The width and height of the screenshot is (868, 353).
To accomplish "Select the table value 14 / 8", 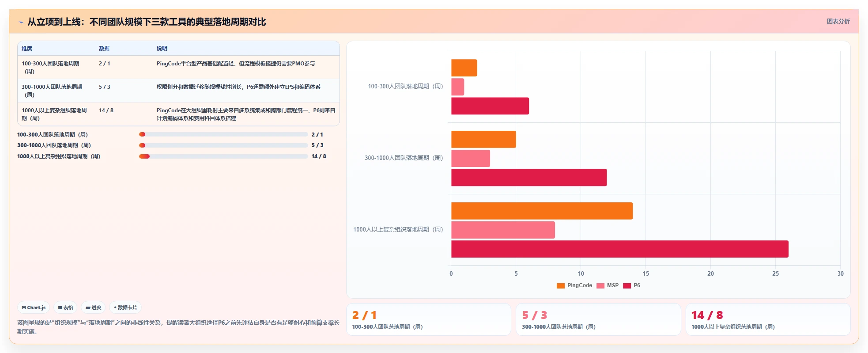I will (106, 110).
